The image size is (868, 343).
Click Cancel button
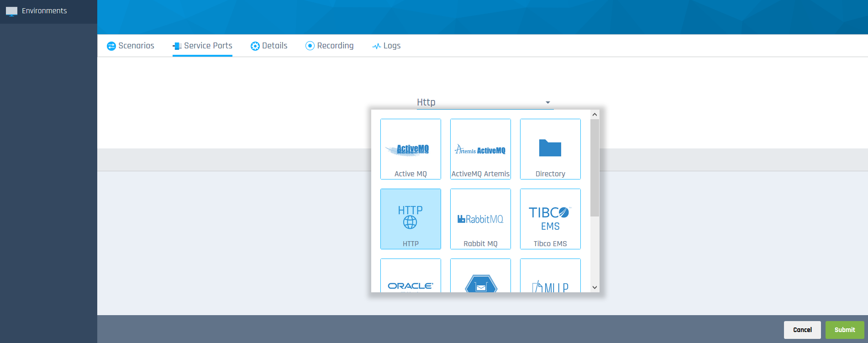pos(802,330)
